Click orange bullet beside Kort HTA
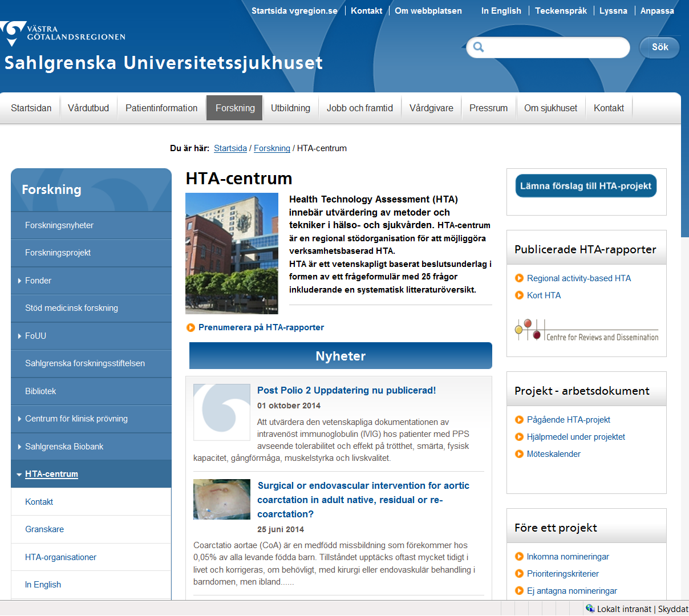This screenshot has width=689, height=616. (x=519, y=295)
